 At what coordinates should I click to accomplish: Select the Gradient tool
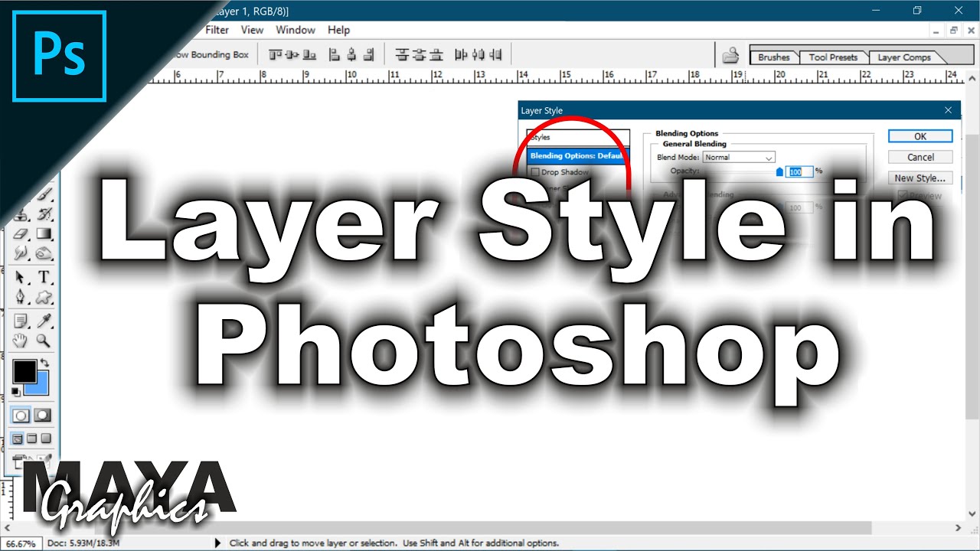click(44, 233)
